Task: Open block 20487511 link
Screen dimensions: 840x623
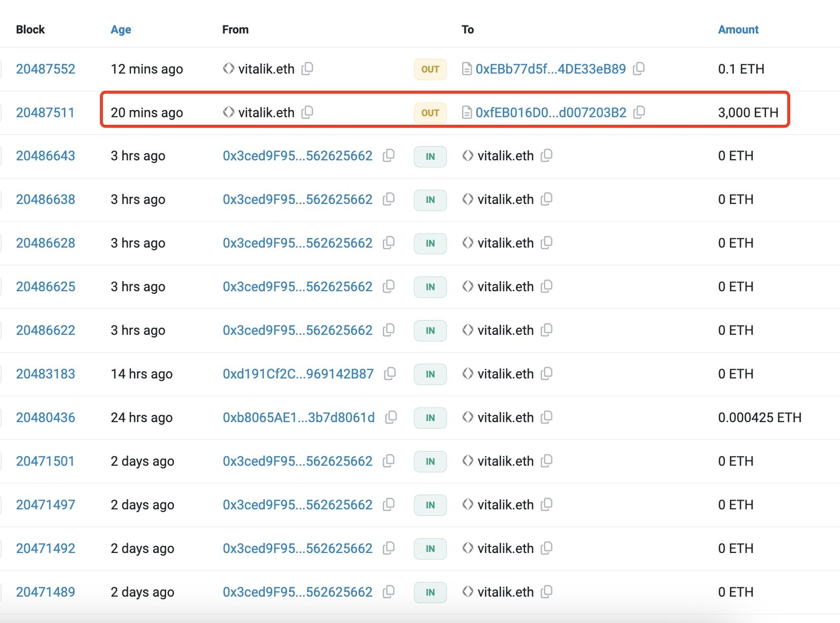Action: [x=45, y=113]
